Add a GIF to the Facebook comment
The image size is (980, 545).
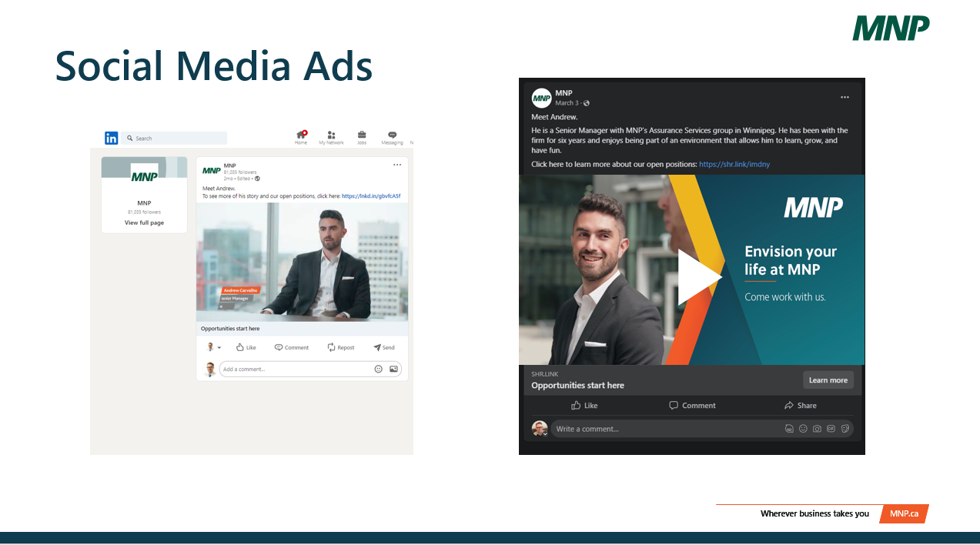coord(831,429)
